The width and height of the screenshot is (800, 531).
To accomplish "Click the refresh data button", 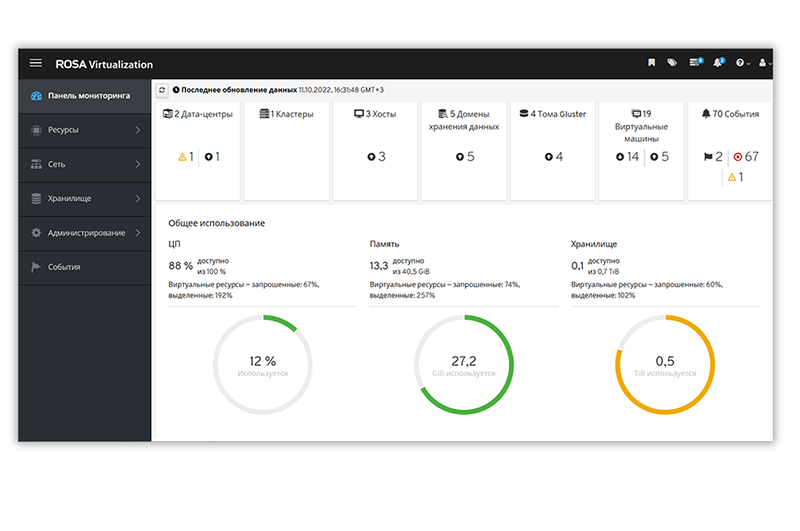I will pos(163,90).
